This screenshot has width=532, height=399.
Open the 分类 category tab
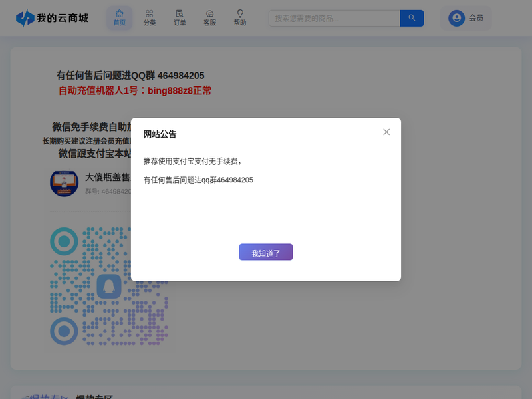(x=150, y=18)
